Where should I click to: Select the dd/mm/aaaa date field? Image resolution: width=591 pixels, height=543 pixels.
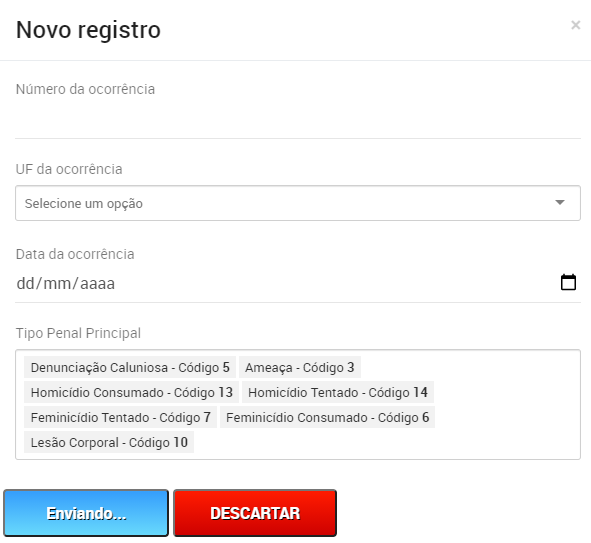coord(298,283)
